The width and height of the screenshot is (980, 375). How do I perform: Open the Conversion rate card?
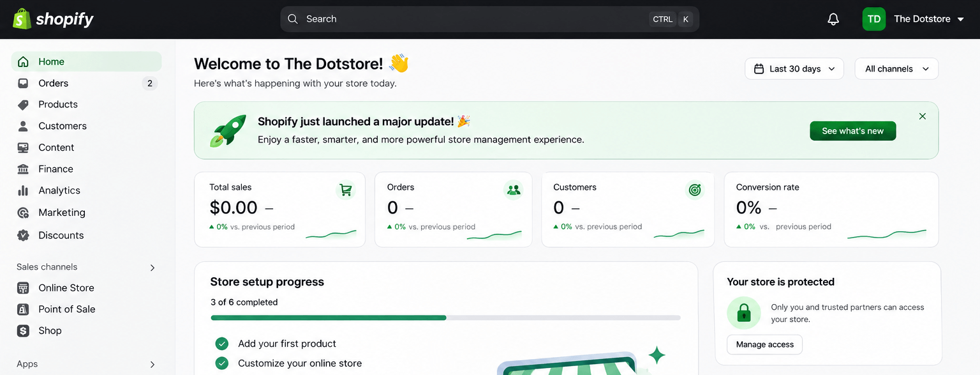point(831,210)
